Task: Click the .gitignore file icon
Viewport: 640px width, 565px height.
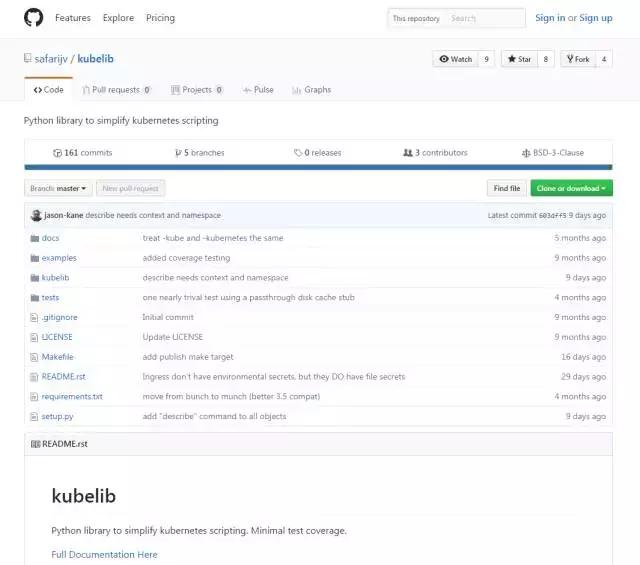Action: pos(34,317)
